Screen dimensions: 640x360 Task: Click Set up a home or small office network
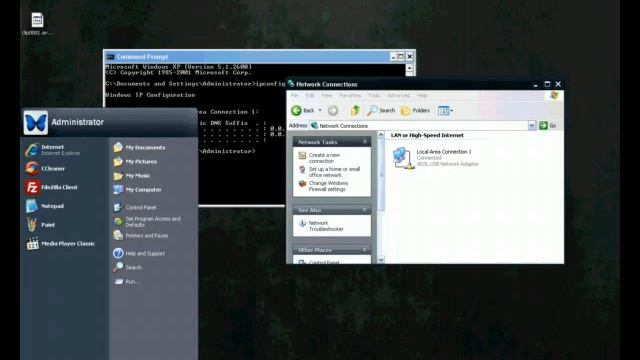329,172
